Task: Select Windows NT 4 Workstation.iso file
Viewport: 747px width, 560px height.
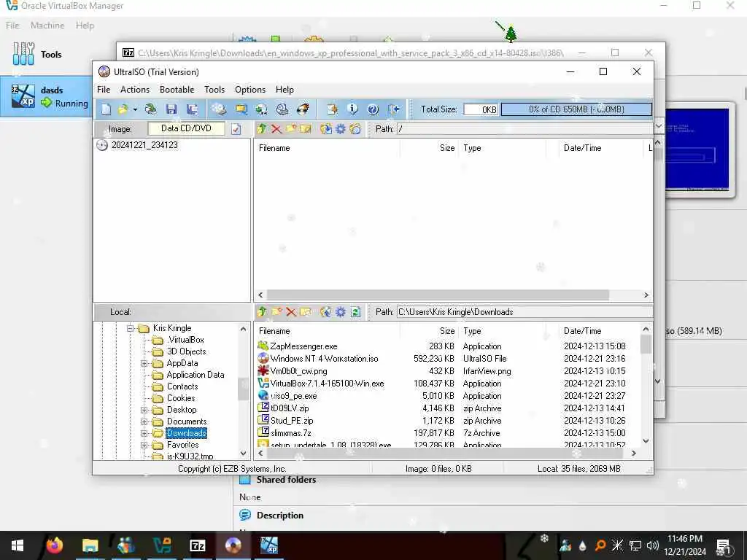Action: [324, 359]
